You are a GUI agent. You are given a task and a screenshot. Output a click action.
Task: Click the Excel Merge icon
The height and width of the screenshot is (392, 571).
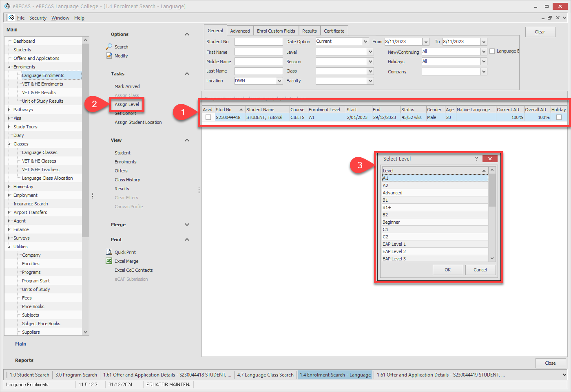click(109, 261)
